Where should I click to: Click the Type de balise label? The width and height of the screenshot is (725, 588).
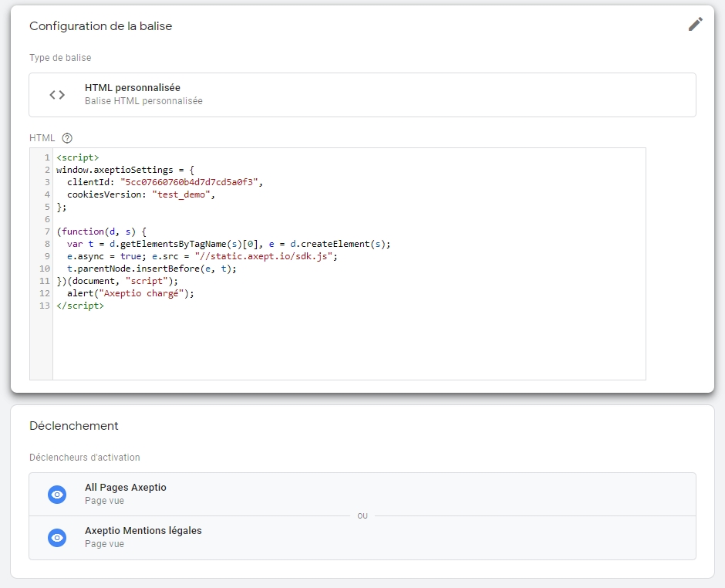[x=60, y=57]
